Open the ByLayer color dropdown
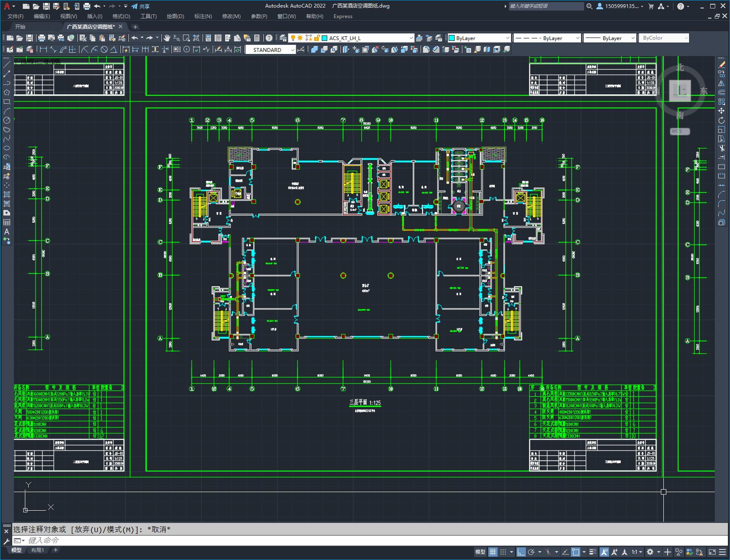Viewport: 730px width, 560px height. pyautogui.click(x=479, y=38)
